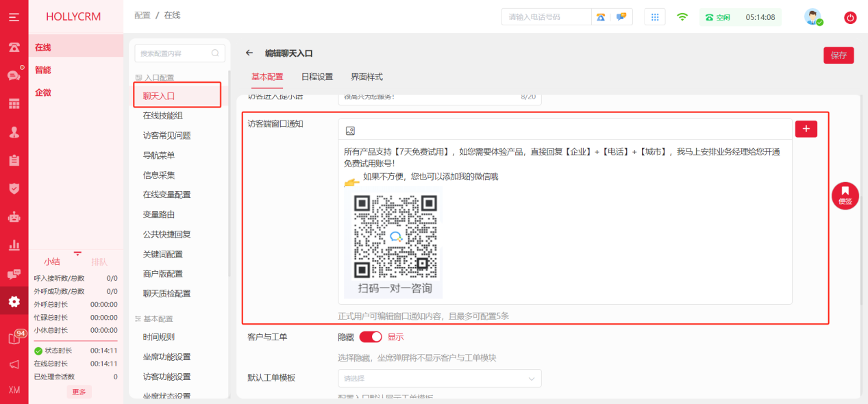The image size is (868, 404).
Task: Click the notification text starting 所有产品支持
Action: point(562,157)
